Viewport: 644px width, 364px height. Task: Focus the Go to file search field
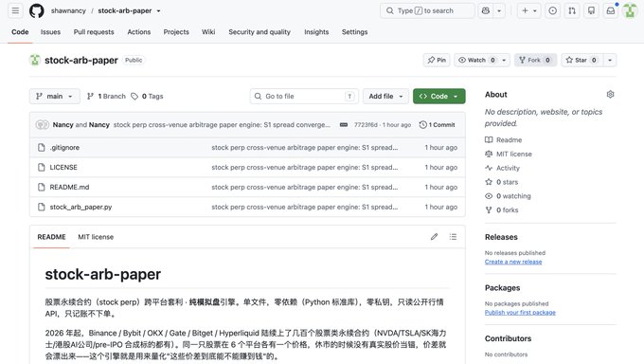pos(304,97)
